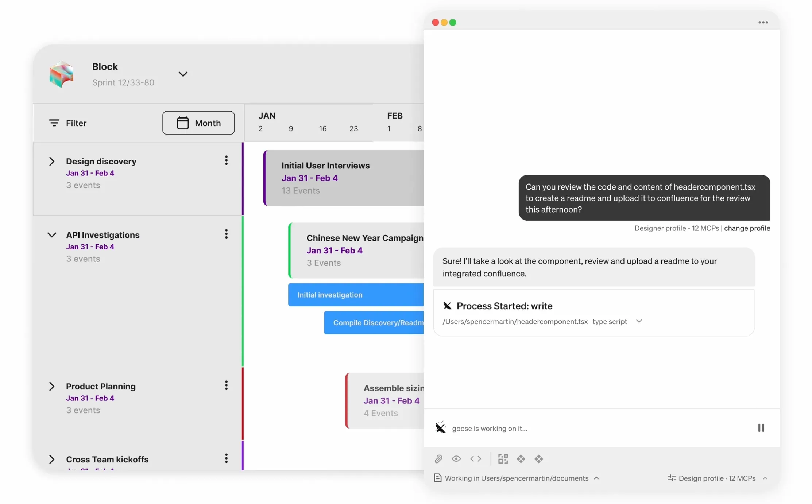This screenshot has height=504, width=812.
Task: Collapse the API Investigations group
Action: click(52, 235)
